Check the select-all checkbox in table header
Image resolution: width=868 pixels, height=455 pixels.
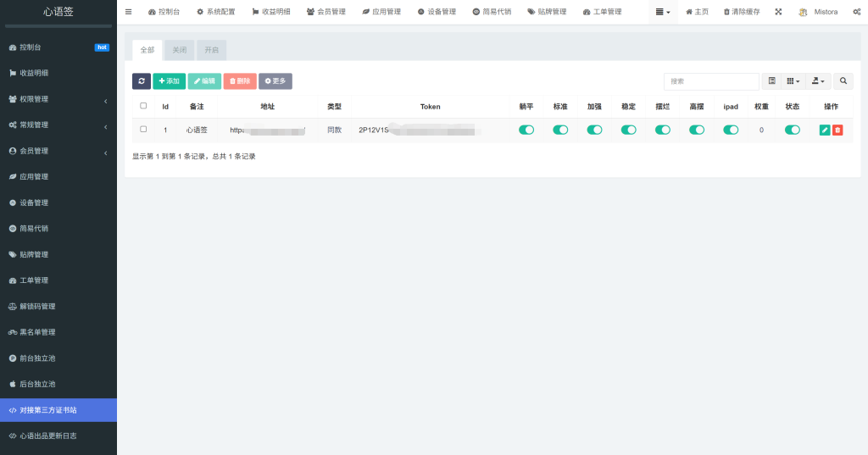pos(143,106)
